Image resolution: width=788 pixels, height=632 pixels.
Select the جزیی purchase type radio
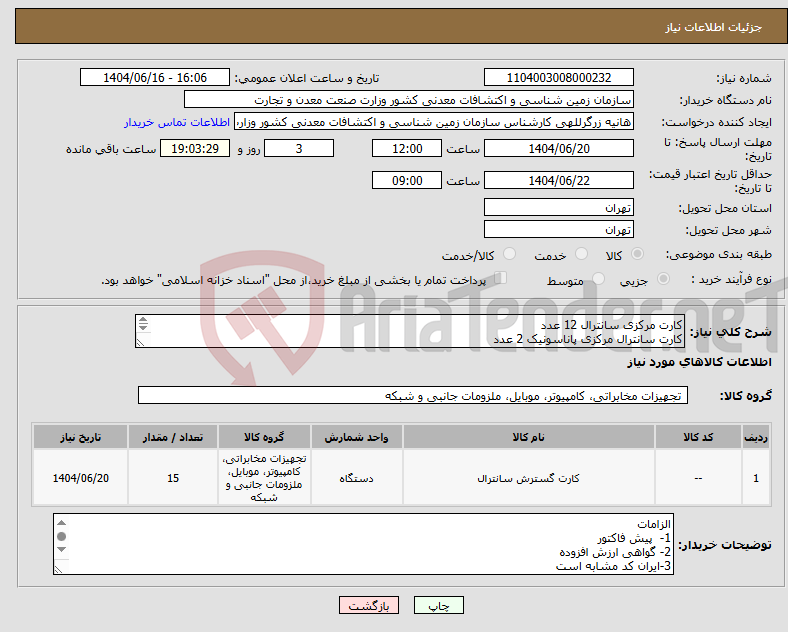[663, 279]
